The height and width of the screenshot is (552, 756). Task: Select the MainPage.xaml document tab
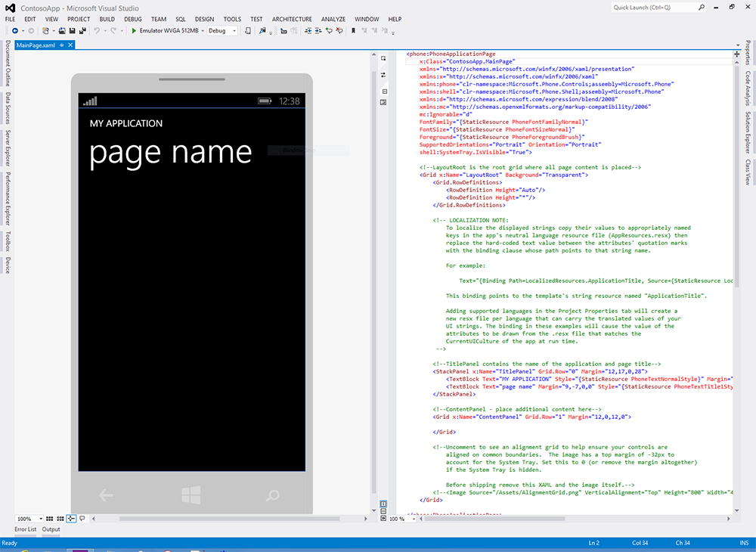click(x=36, y=45)
